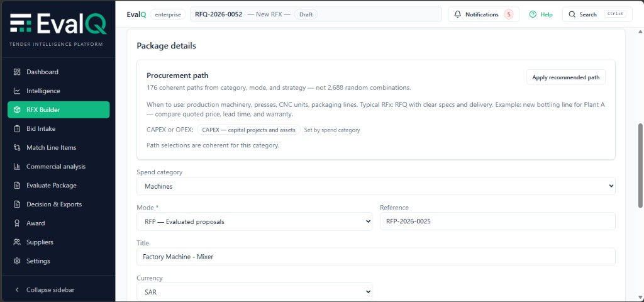
Task: Click 'Set by spend category' text
Action: tap(332, 130)
